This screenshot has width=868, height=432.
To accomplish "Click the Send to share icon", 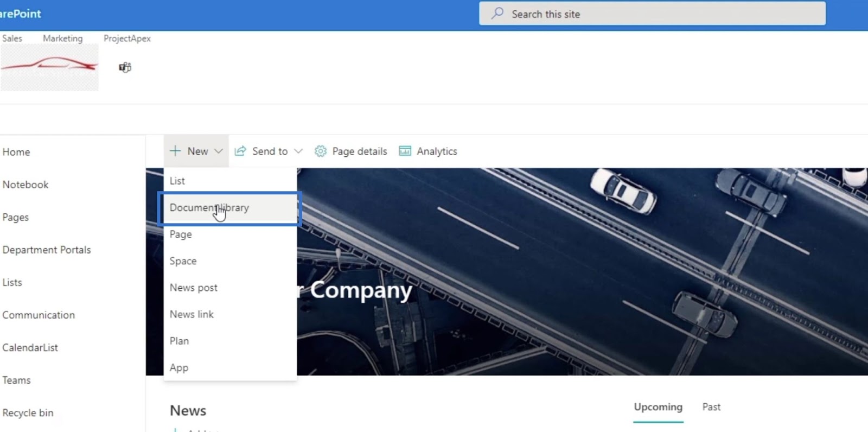I will (x=240, y=151).
